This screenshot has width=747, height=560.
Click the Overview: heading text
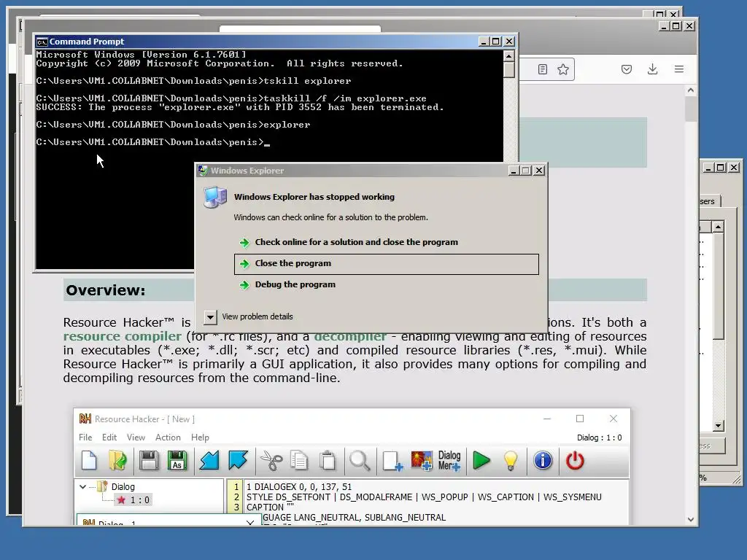tap(105, 290)
